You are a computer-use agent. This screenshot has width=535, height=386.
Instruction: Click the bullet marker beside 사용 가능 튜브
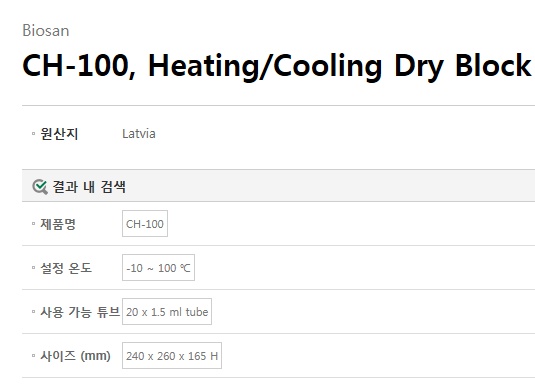coord(33,312)
